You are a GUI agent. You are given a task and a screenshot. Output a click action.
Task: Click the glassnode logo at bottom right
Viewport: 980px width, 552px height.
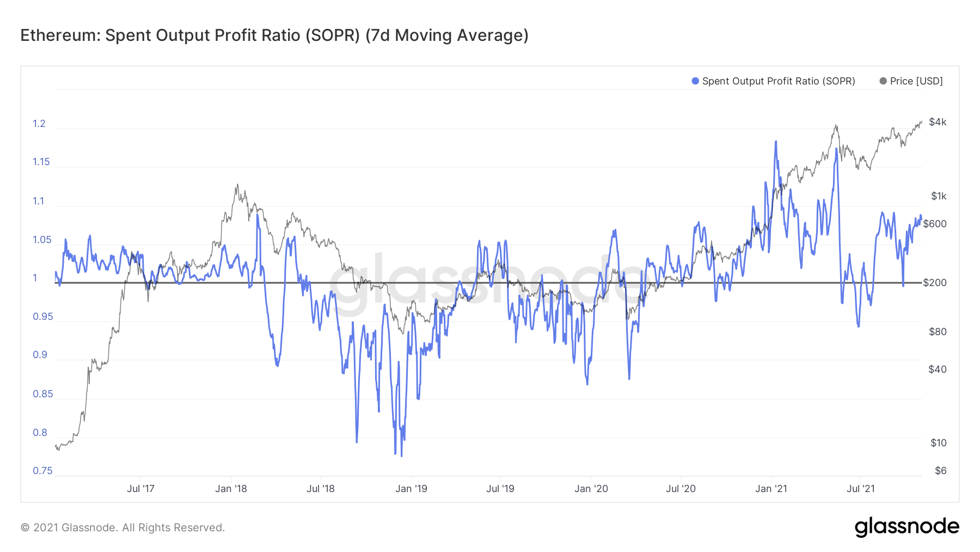click(x=906, y=527)
